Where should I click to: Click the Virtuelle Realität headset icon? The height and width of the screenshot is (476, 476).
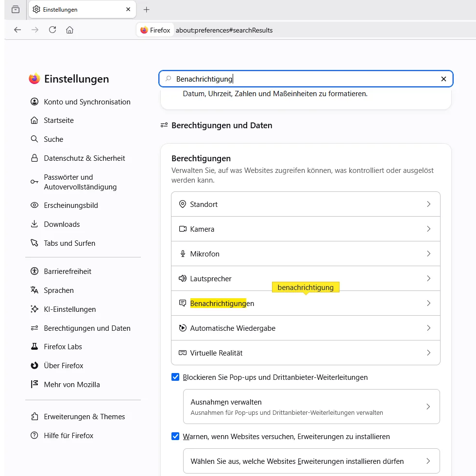coord(183,353)
